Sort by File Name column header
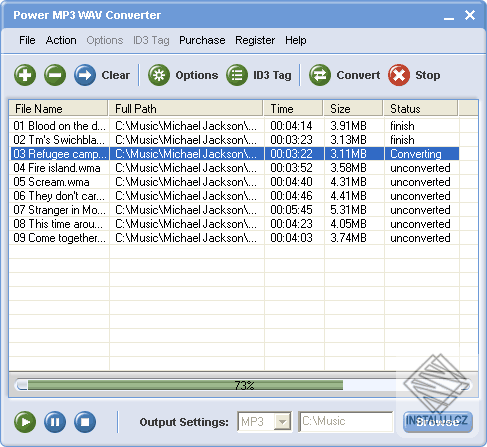487x447 pixels. 58,109
